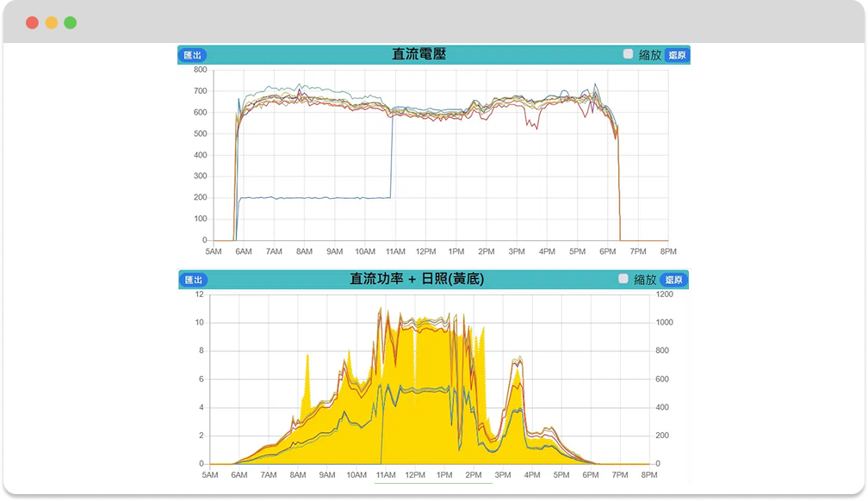This screenshot has width=868, height=501.
Task: Enable the 縮放 checkbox for the 直流電壓 chart
Action: (x=629, y=54)
